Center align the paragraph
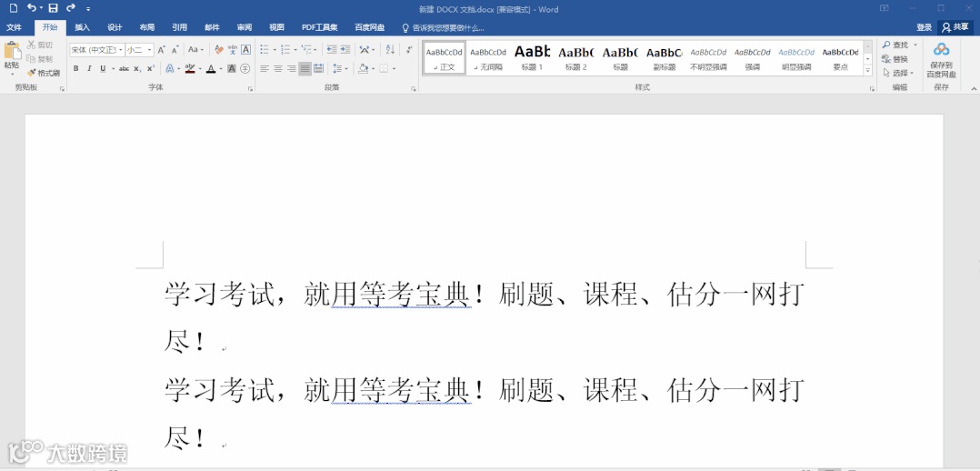Image resolution: width=980 pixels, height=471 pixels. click(x=278, y=68)
